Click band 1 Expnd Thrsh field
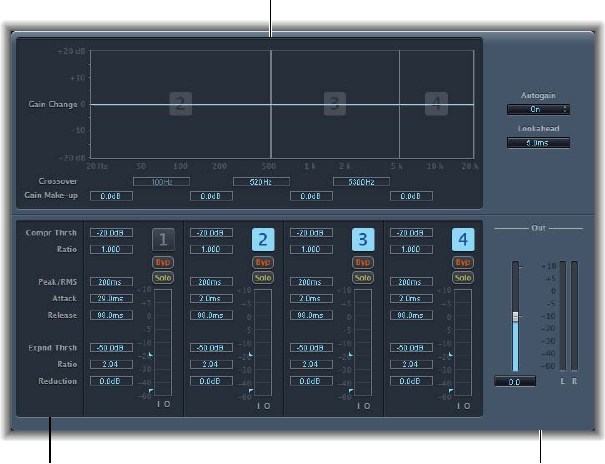 click(111, 348)
